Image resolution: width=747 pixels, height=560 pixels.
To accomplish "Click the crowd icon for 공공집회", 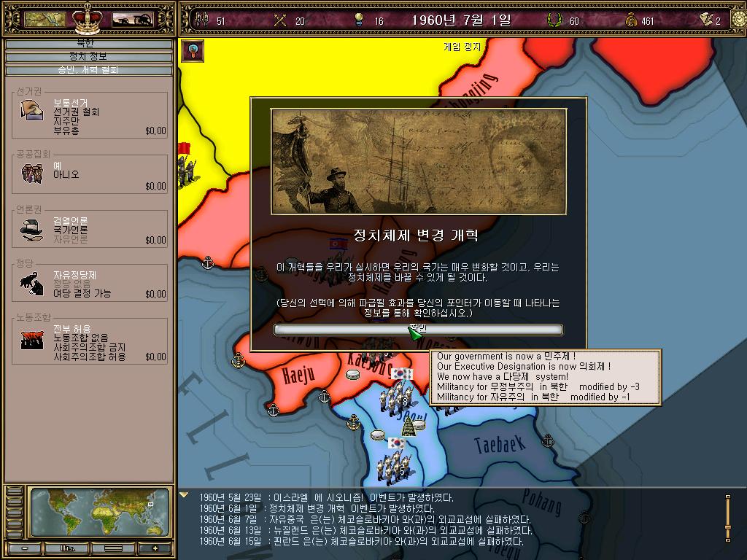I will (32, 174).
